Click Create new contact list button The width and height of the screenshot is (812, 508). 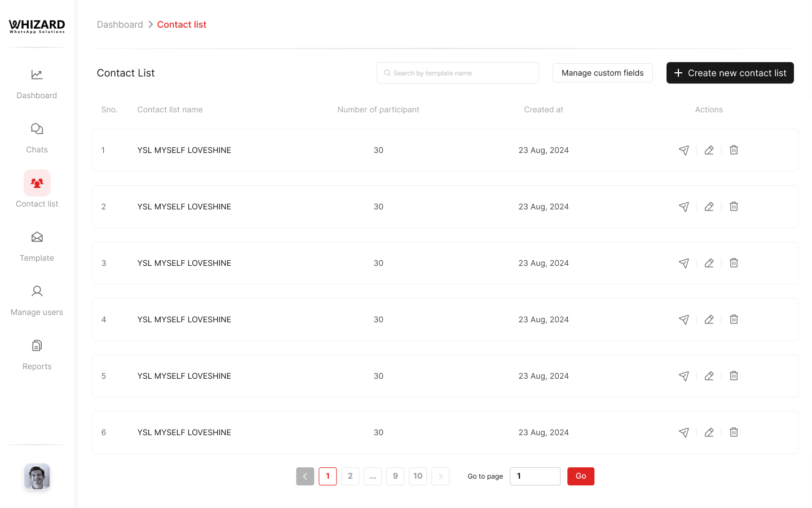tap(730, 73)
